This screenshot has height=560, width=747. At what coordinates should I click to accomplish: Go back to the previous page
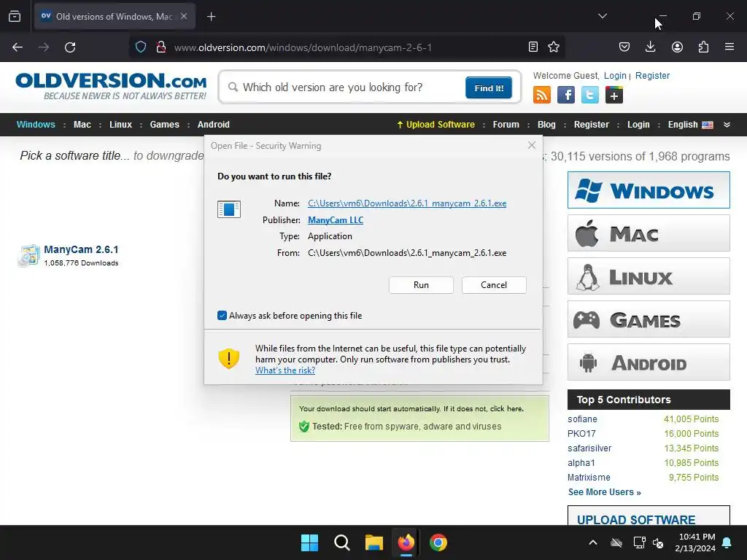tap(18, 47)
